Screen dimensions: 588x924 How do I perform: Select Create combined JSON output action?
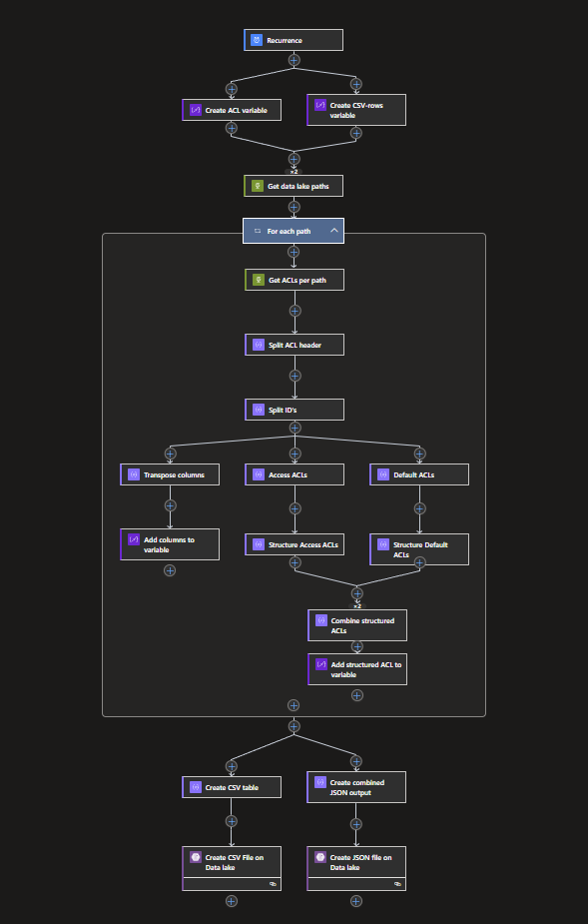pos(356,787)
